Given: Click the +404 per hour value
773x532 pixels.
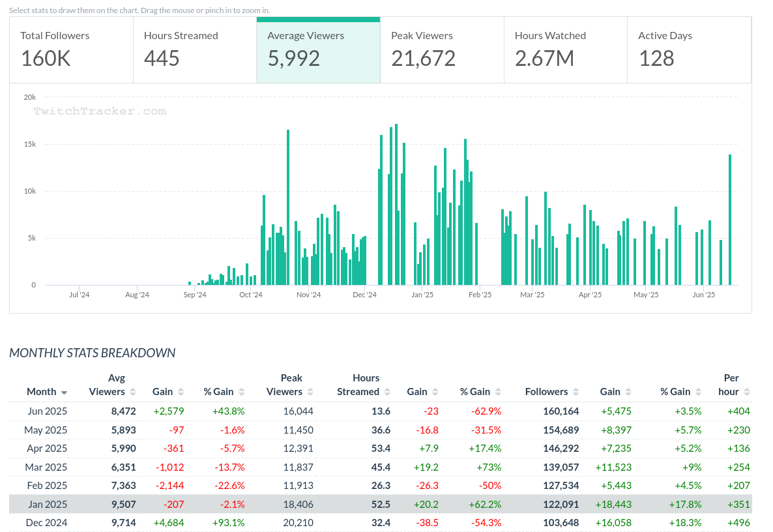Looking at the screenshot, I should (738, 411).
